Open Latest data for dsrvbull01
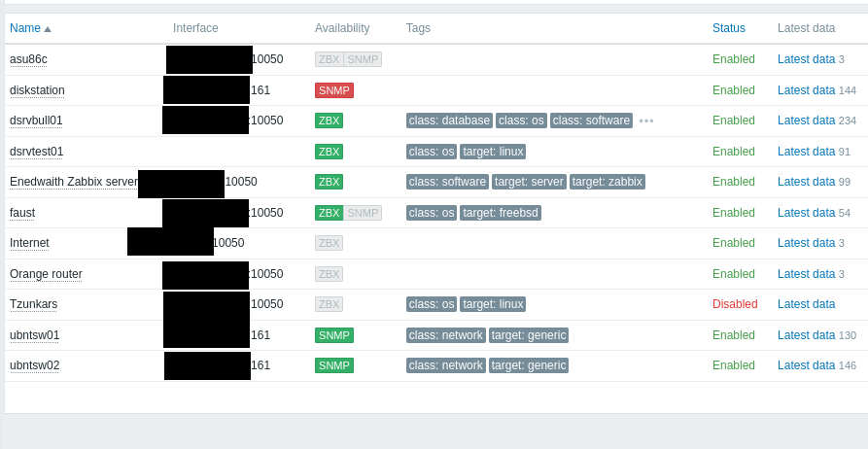 [806, 121]
